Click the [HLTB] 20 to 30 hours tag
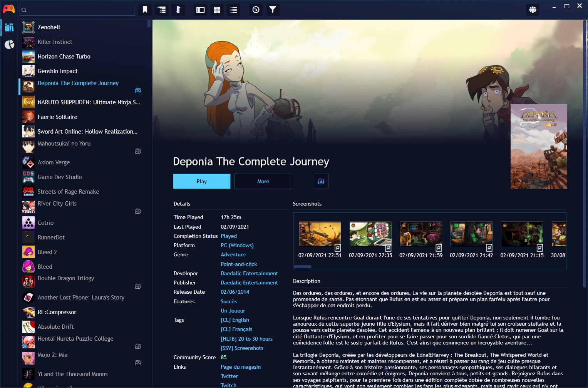 [x=246, y=339]
